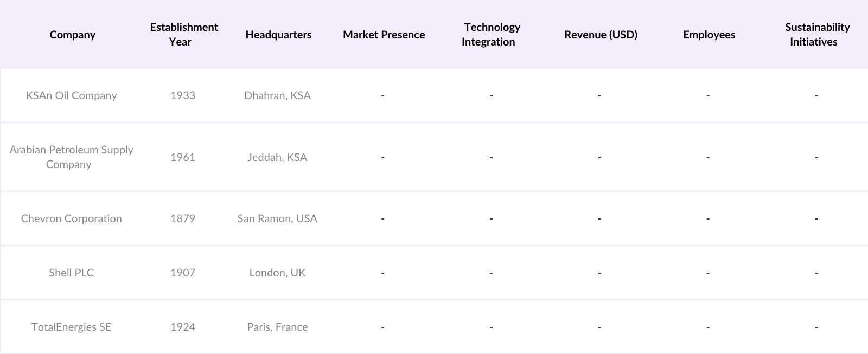Click the Dhahran, KSA headquarters cell

[277, 95]
